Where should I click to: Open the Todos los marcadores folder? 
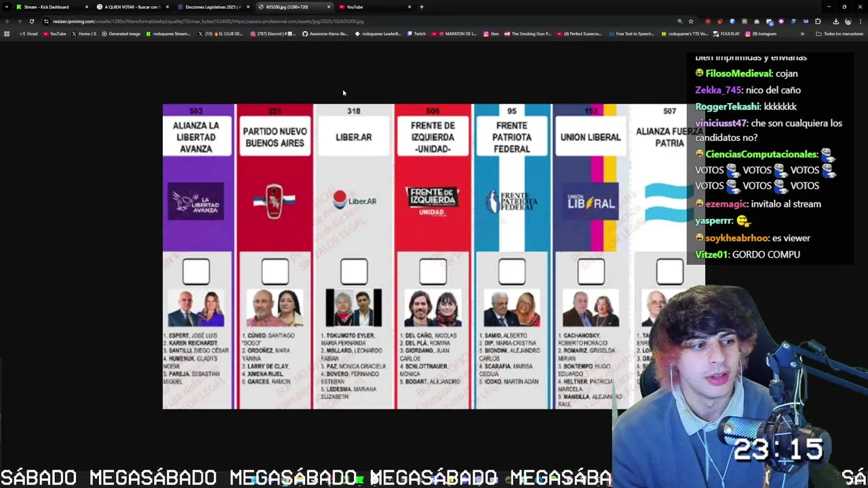840,34
